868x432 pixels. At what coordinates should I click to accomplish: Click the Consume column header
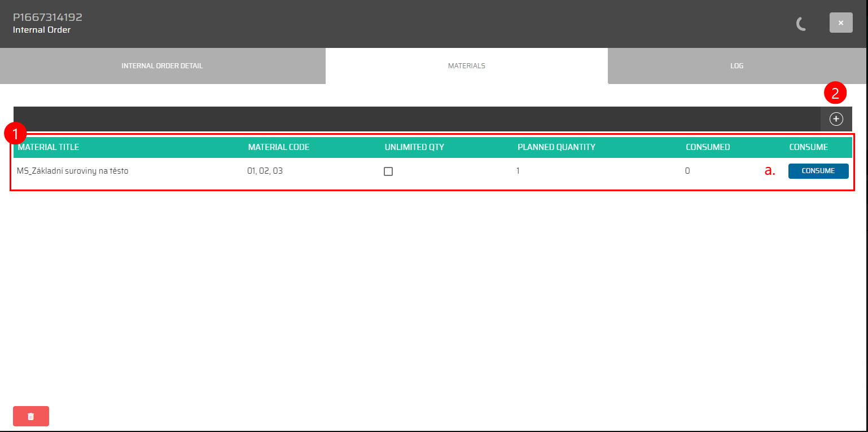pyautogui.click(x=808, y=147)
